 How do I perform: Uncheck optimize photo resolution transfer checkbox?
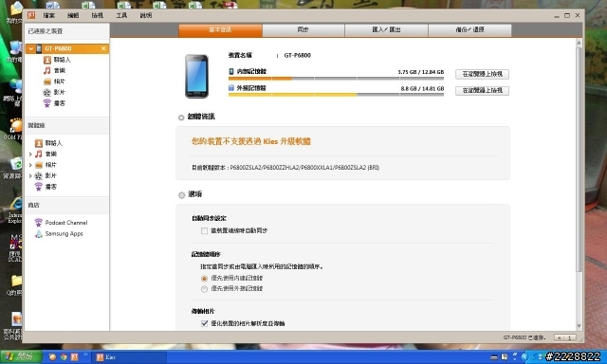click(205, 323)
